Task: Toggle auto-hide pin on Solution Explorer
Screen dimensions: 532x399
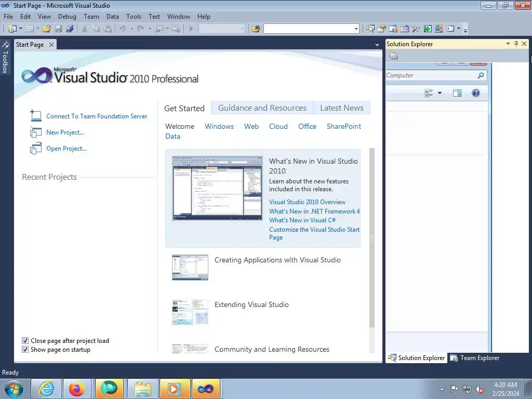Action: [x=516, y=44]
